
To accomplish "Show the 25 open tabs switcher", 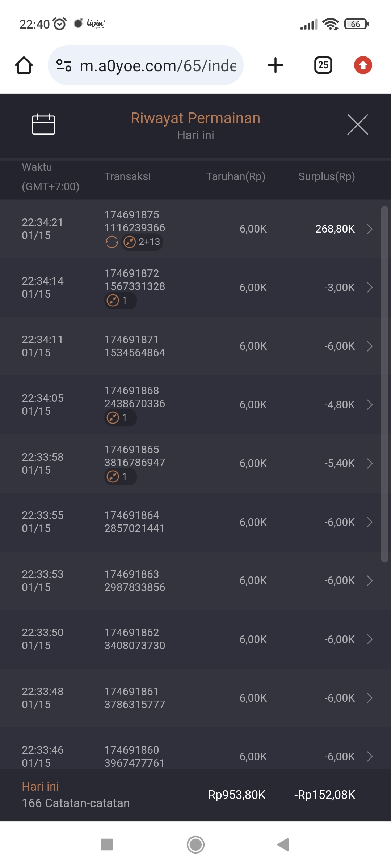I will coord(323,65).
